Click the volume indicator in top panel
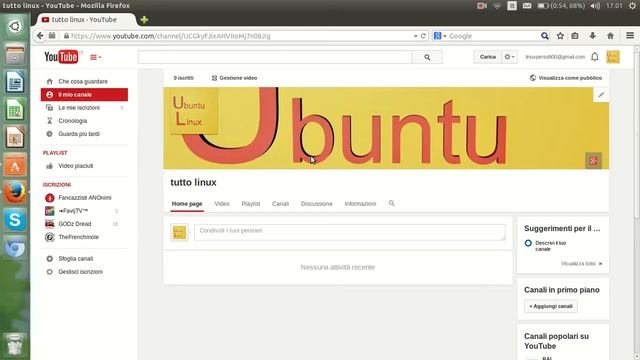 (595, 6)
